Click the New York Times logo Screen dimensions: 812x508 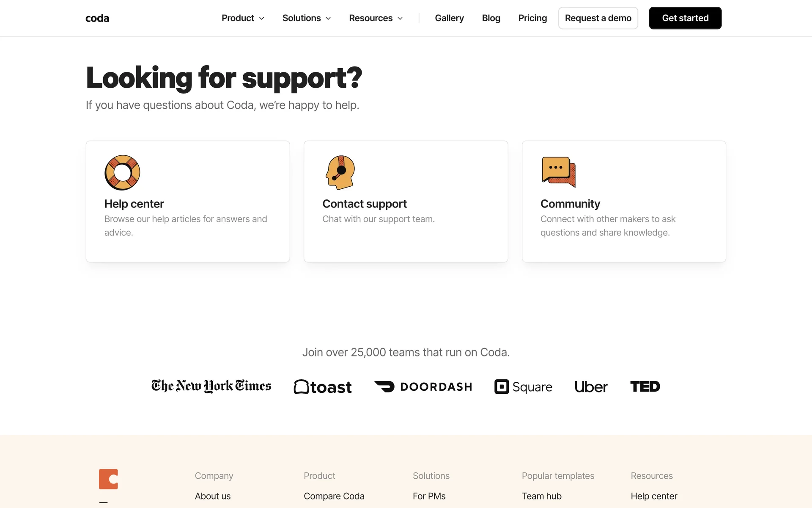(x=211, y=386)
